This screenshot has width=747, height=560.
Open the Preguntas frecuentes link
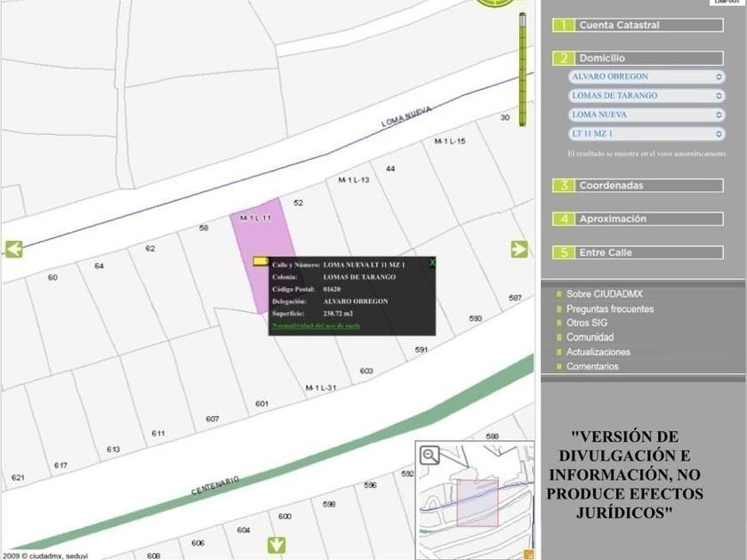(x=609, y=309)
